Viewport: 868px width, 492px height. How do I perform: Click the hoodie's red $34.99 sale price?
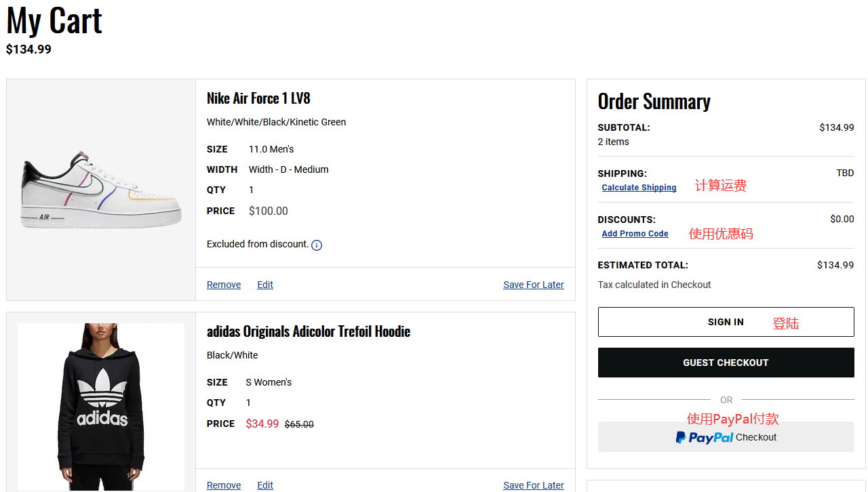[262, 424]
